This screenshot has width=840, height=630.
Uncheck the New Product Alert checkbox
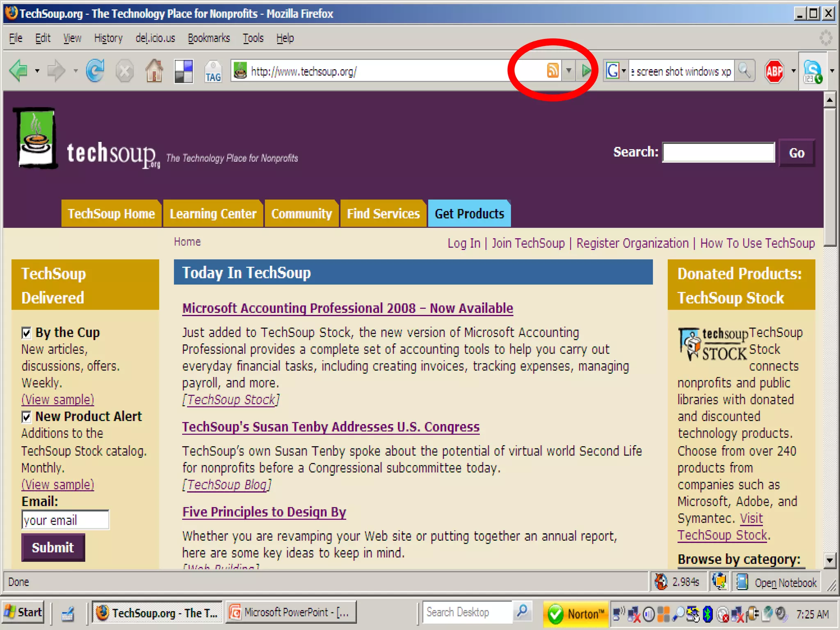(26, 417)
